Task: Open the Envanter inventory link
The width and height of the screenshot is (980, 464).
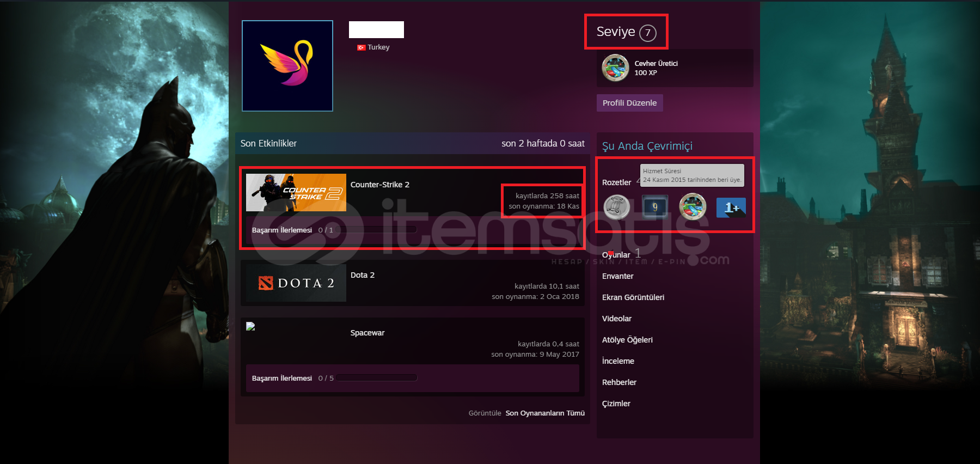Action: [617, 276]
